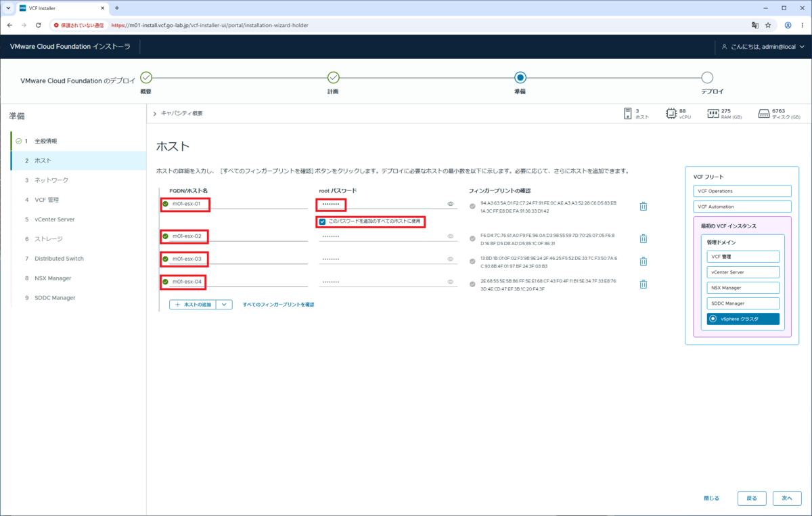Image resolution: width=812 pixels, height=516 pixels.
Task: Expand the キャパシティ概要 section
Action: pyautogui.click(x=155, y=113)
